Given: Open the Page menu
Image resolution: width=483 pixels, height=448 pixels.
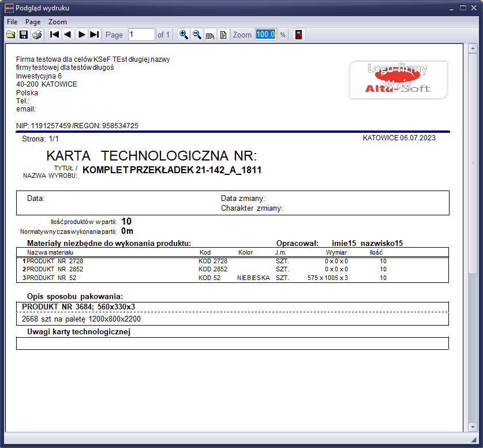Looking at the screenshot, I should click(33, 21).
